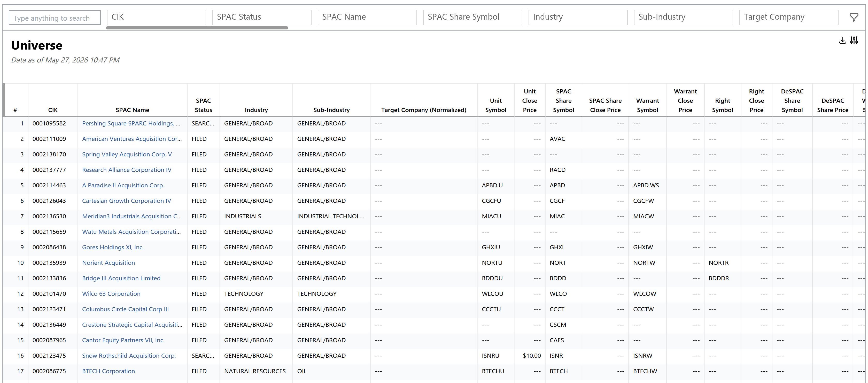Click the ISNRW warrant symbol cell

(x=642, y=356)
